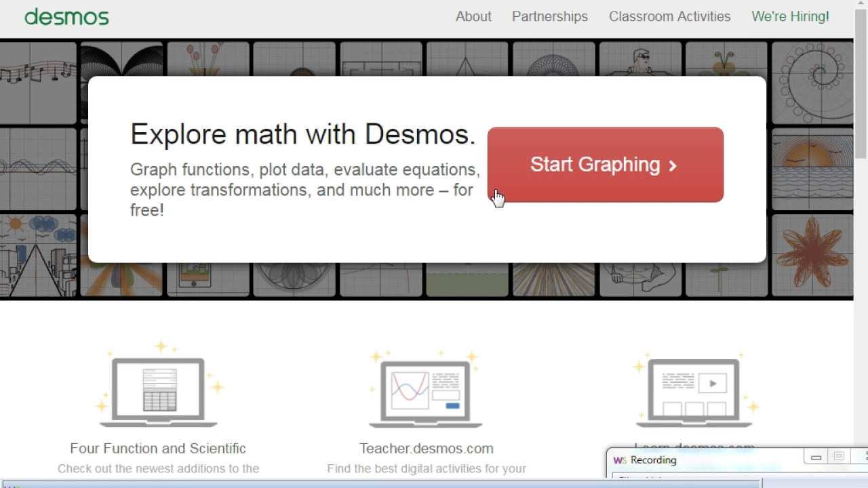868x488 pixels.
Task: Click the 'Explore math with Desmos.' heading
Action: [303, 134]
